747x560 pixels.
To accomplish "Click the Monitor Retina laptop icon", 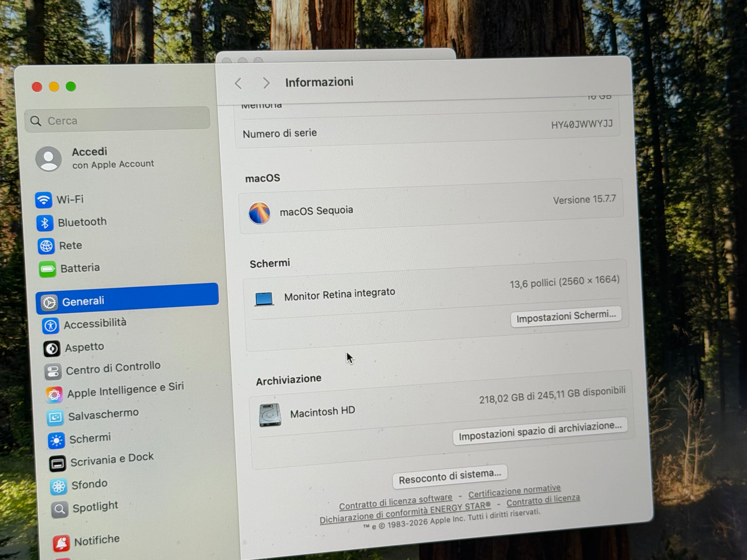I will [x=264, y=299].
